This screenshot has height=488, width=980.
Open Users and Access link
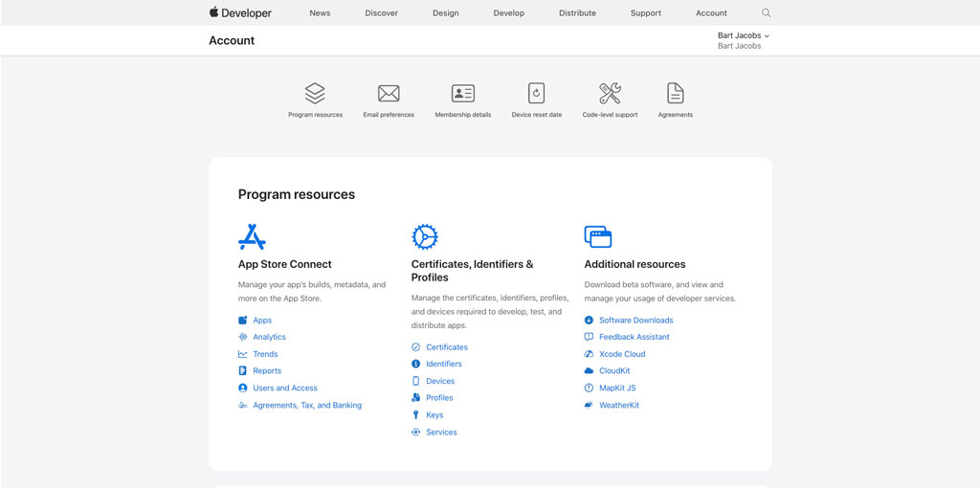point(285,388)
